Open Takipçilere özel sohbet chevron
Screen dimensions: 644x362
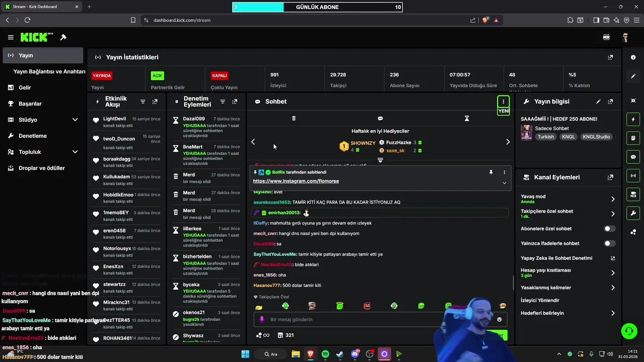(613, 214)
